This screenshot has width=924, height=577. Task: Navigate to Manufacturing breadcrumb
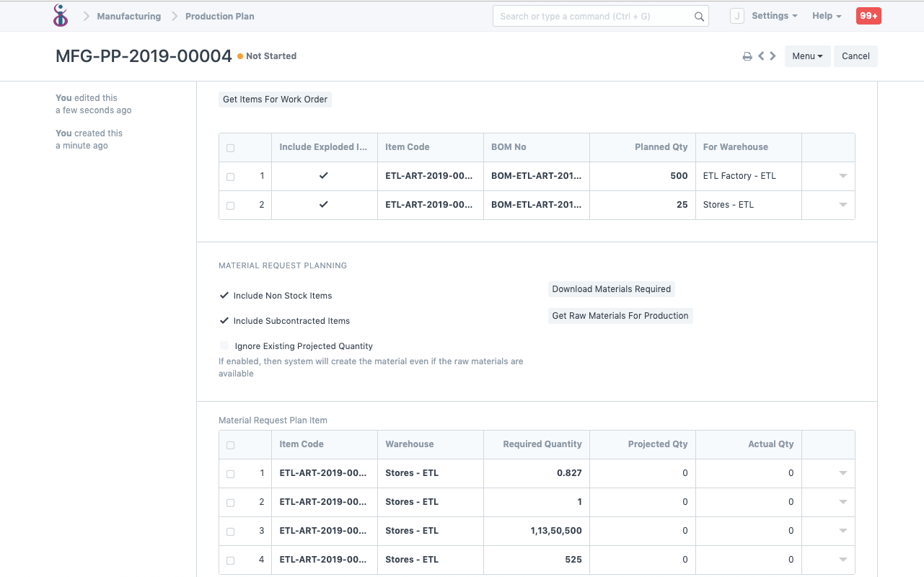tap(128, 16)
